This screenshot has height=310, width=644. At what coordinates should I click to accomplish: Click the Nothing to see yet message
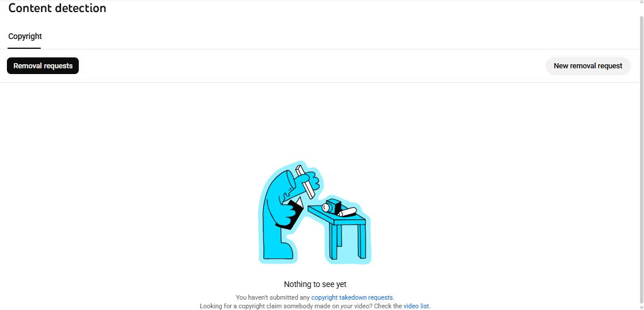(x=315, y=284)
